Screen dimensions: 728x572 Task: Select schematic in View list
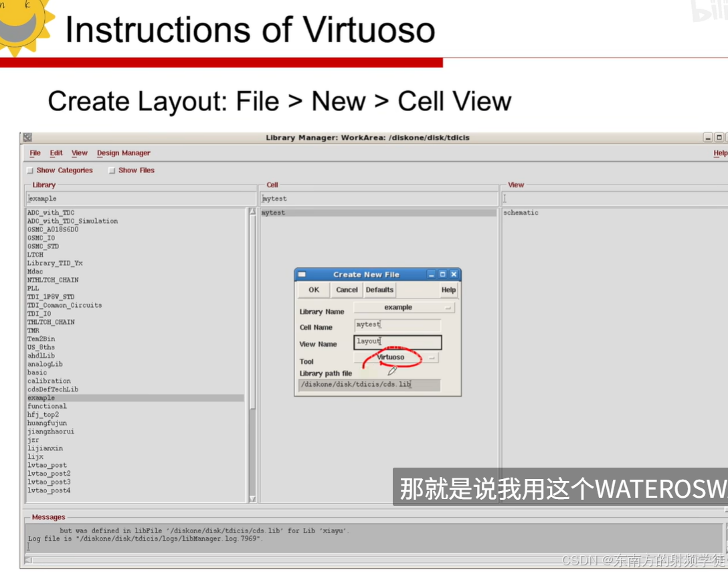point(521,213)
